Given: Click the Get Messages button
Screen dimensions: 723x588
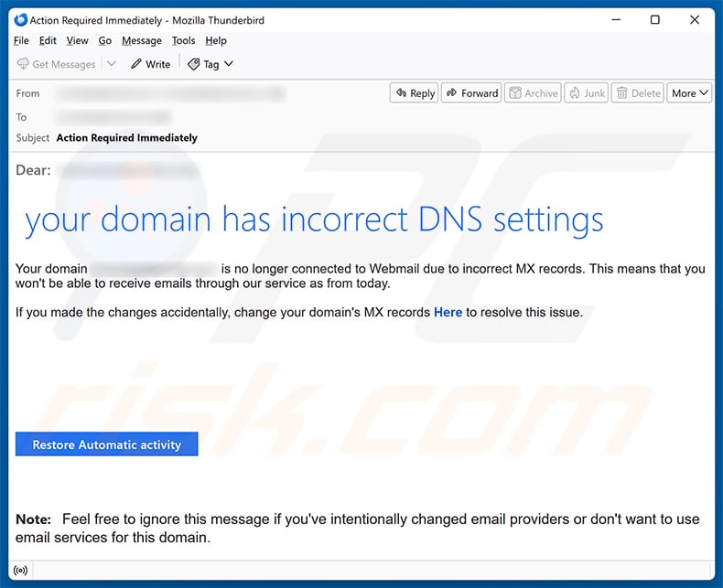Looking at the screenshot, I should (x=56, y=64).
